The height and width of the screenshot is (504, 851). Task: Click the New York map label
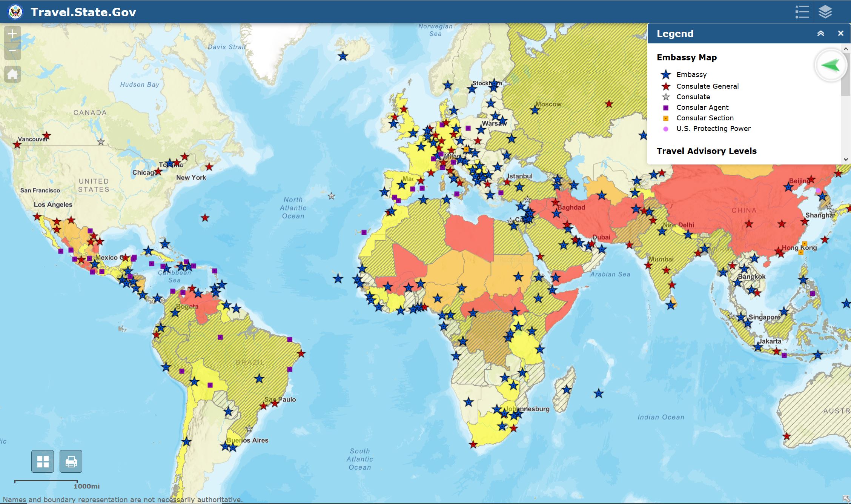click(191, 177)
